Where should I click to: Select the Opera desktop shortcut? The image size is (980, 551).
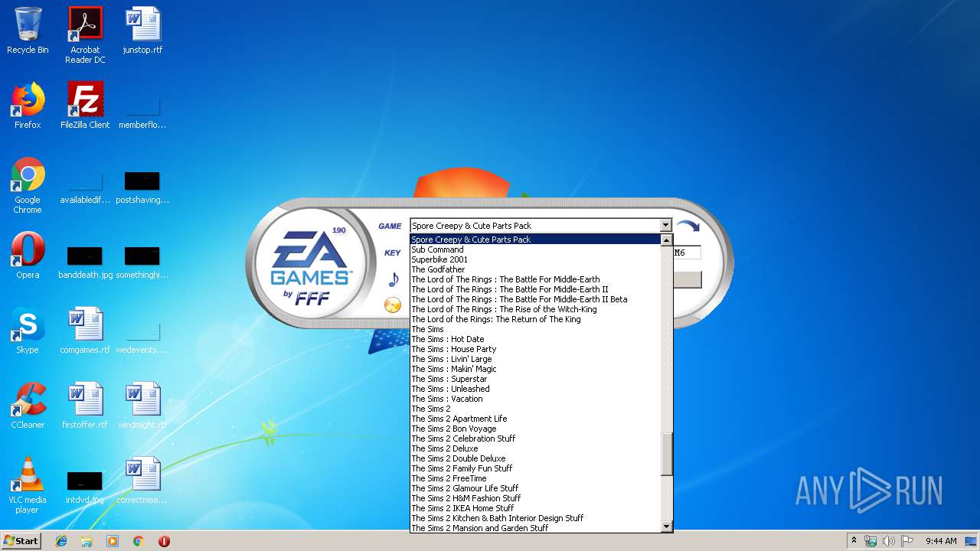pos(28,256)
